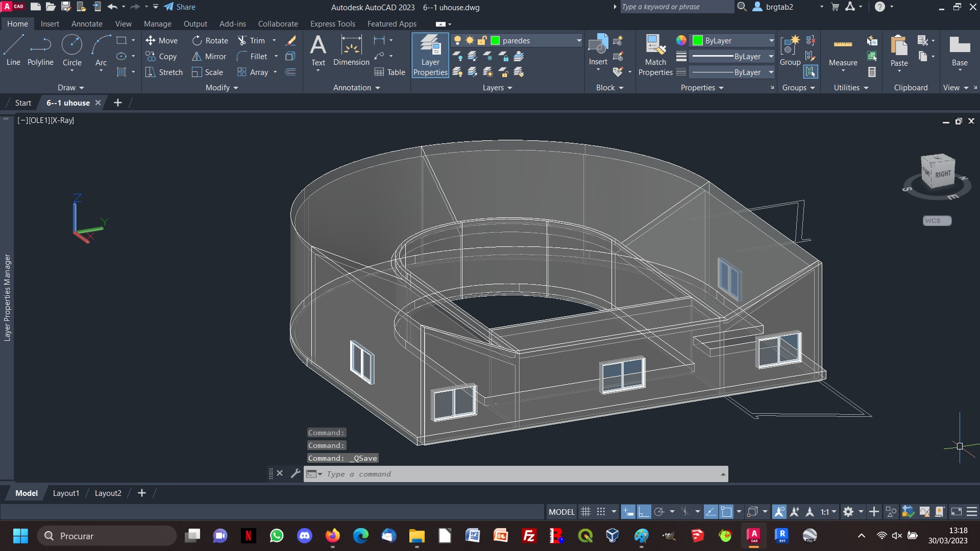Click the Fillet tool
The image size is (980, 551).
pyautogui.click(x=253, y=56)
